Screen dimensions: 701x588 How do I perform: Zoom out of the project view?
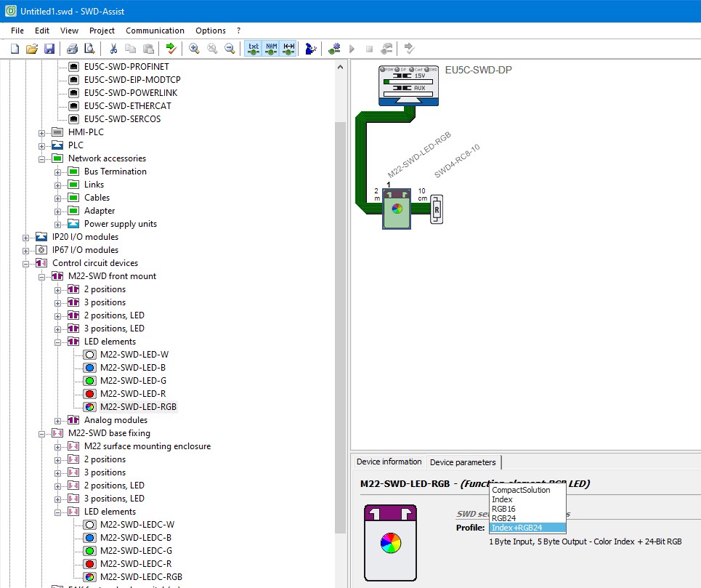point(230,48)
